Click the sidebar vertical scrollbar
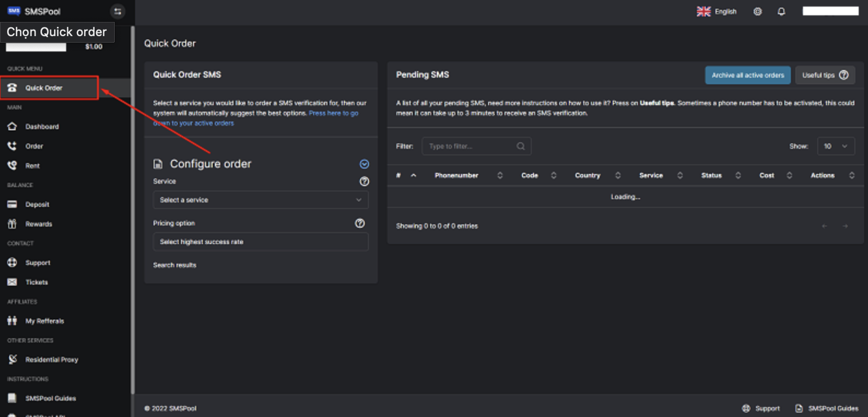 pyautogui.click(x=132, y=208)
